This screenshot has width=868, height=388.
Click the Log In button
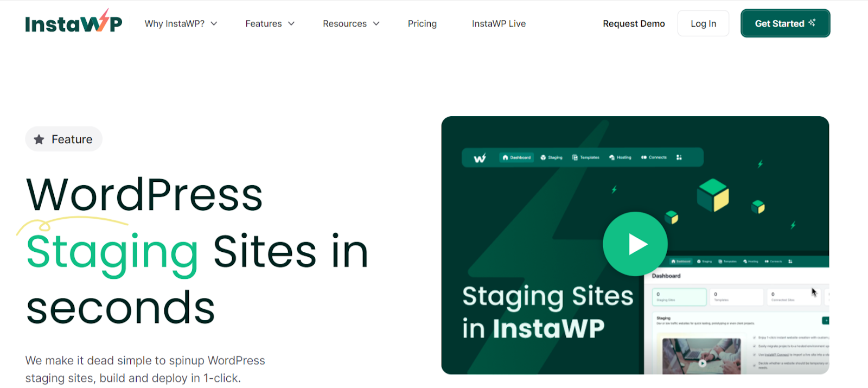pyautogui.click(x=703, y=23)
